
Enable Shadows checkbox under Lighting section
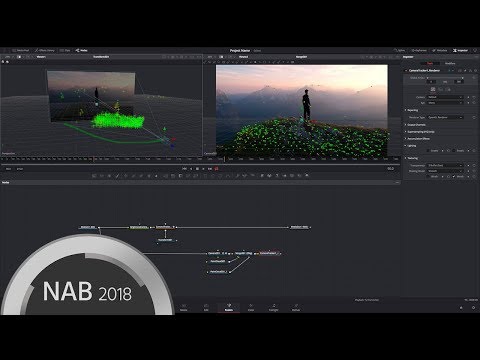[x=454, y=151]
